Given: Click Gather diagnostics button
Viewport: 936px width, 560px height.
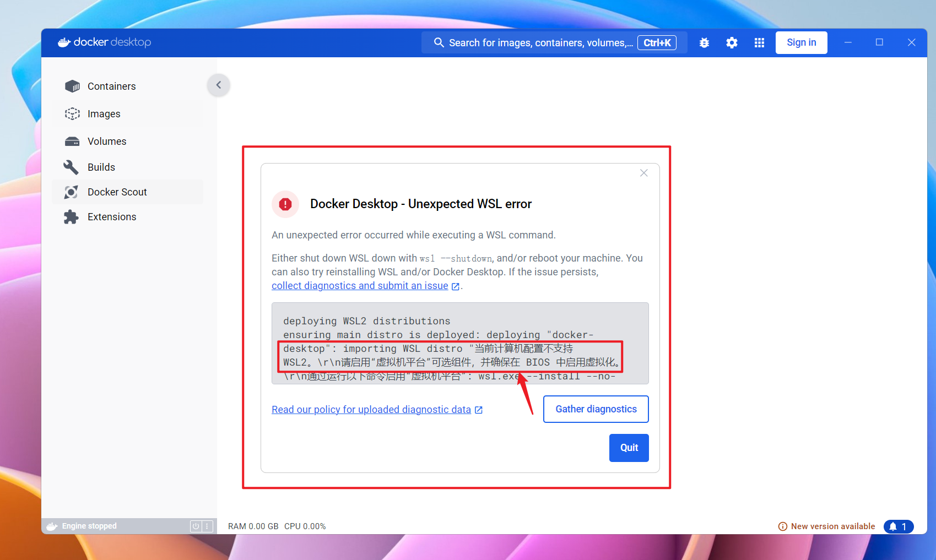Looking at the screenshot, I should (596, 409).
